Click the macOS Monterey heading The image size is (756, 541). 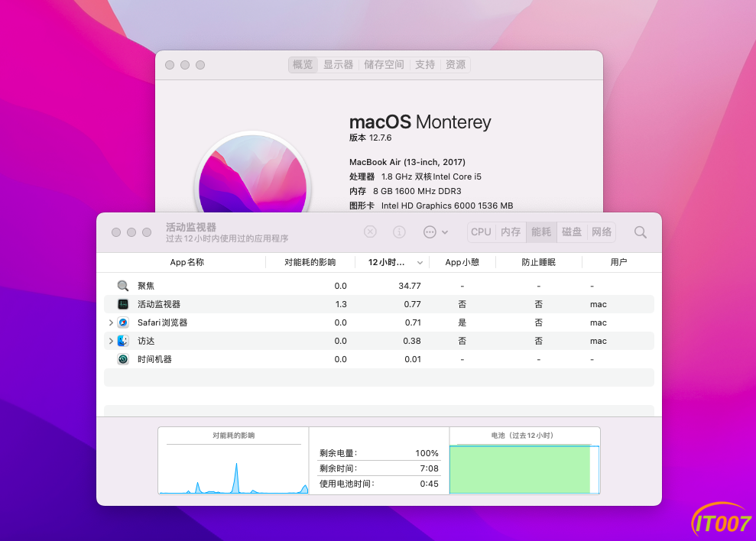(x=420, y=122)
